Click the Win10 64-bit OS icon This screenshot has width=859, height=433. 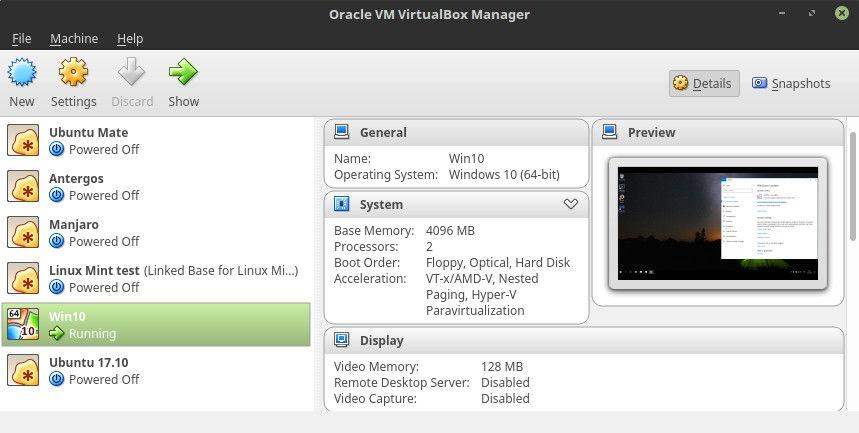tap(23, 324)
